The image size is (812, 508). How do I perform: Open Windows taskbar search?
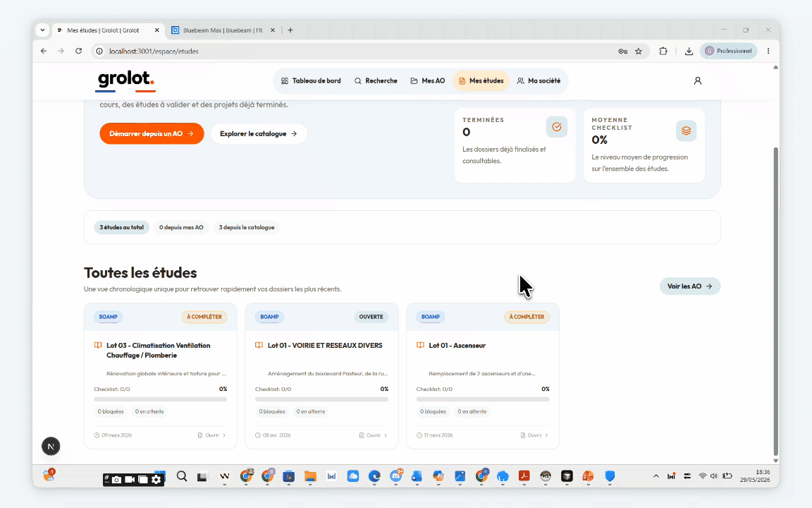pyautogui.click(x=182, y=476)
